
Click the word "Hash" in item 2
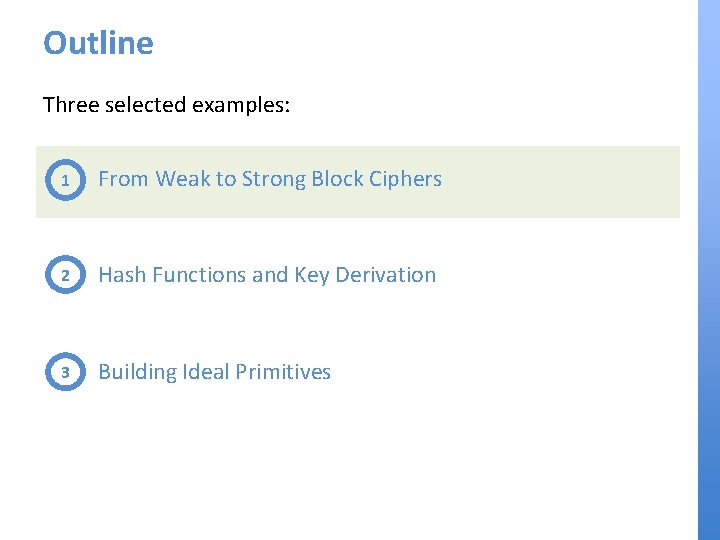tap(122, 275)
